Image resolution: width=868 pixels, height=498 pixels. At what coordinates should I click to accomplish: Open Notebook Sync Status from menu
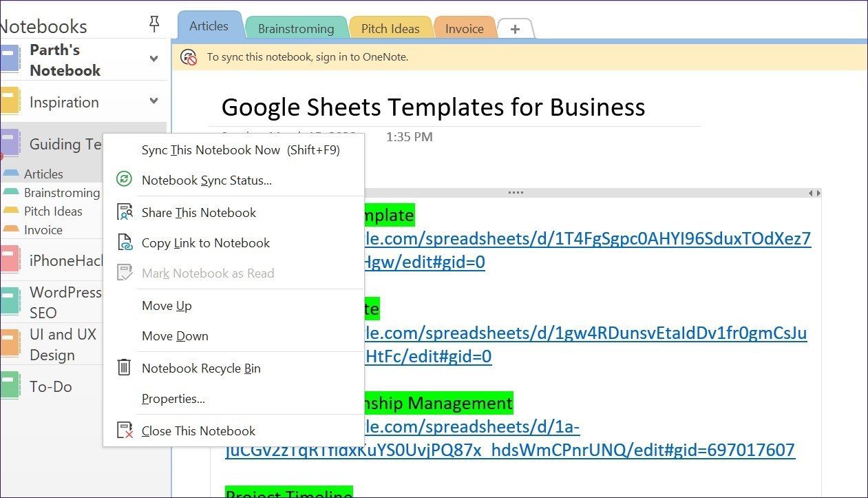(x=233, y=180)
